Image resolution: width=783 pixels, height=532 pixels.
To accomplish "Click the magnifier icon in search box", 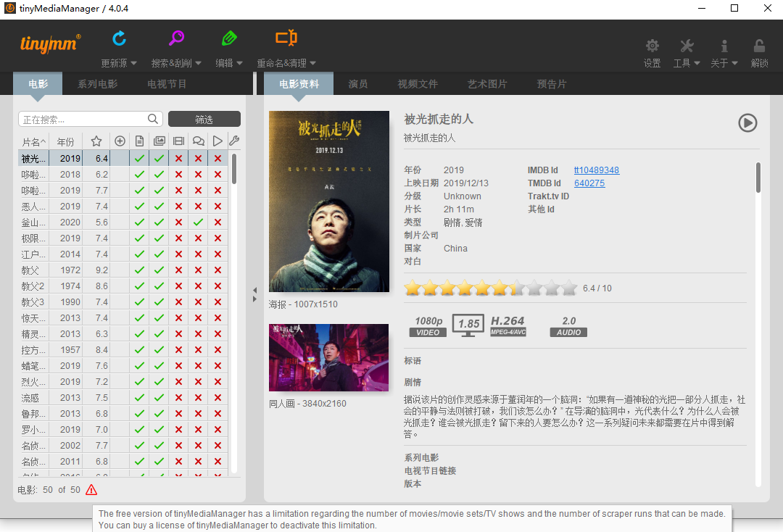I will pos(153,119).
